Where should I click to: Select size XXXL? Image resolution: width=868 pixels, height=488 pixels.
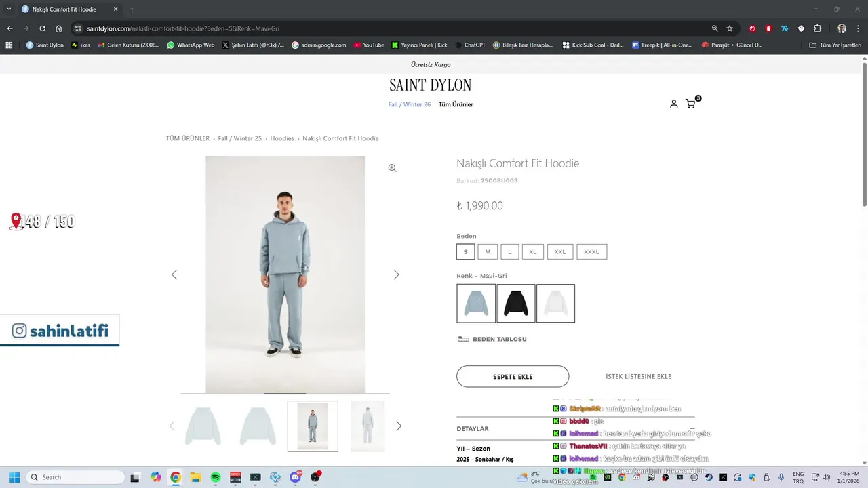tap(592, 251)
